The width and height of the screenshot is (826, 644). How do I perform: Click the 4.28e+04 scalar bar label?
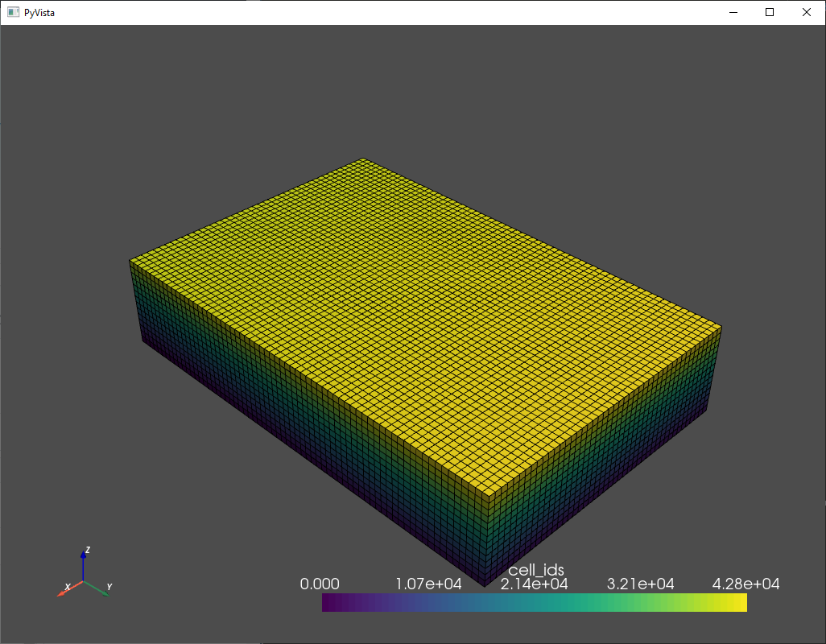coord(746,584)
